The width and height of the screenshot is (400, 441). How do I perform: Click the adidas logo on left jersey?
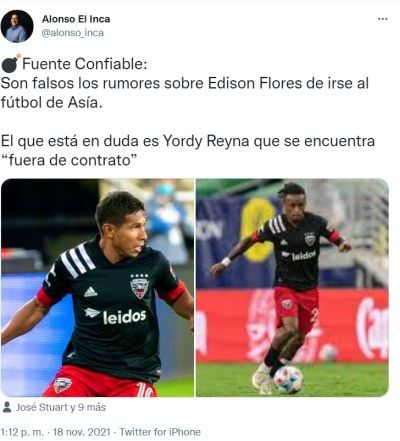point(90,292)
